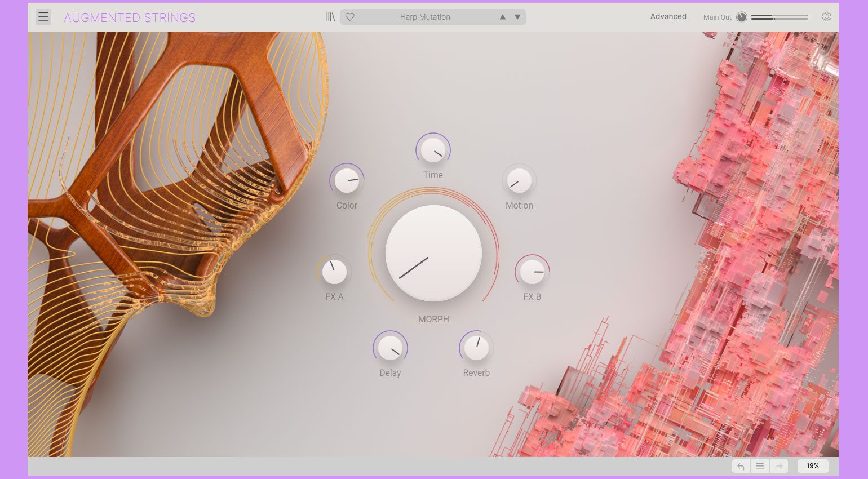The image size is (868, 479).
Task: Click the Reverb knob
Action: [x=476, y=348]
